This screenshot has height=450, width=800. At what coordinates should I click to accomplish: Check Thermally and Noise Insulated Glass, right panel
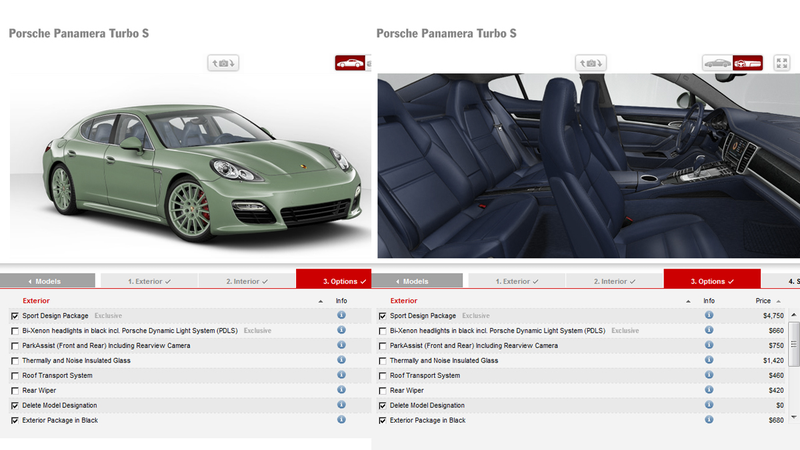pyautogui.click(x=383, y=361)
